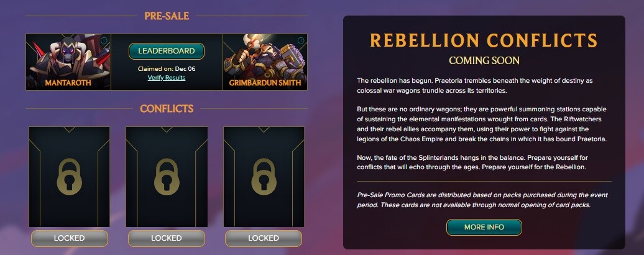This screenshot has width=644, height=255.
Task: Click the PRE-SALE section heading
Action: pos(167,16)
